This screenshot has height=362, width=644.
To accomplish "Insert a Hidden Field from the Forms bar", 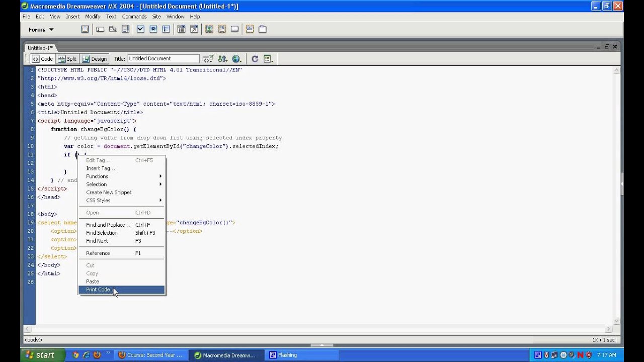I will (x=113, y=29).
